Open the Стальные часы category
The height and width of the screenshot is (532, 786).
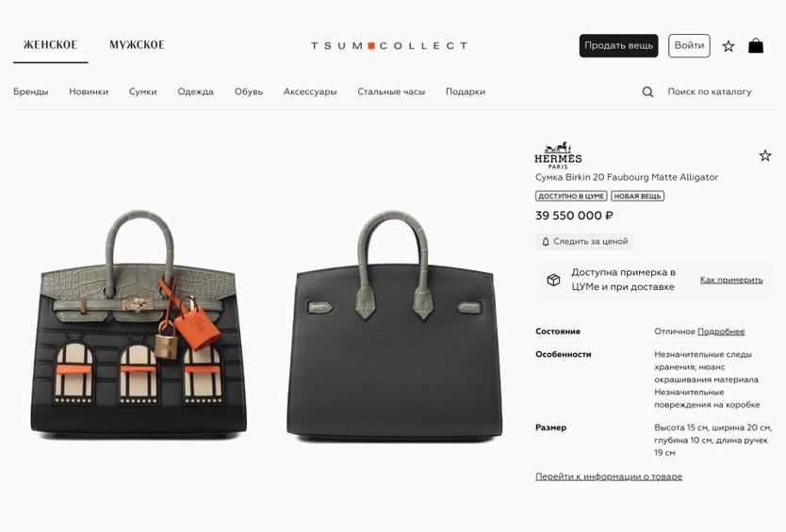coord(391,91)
